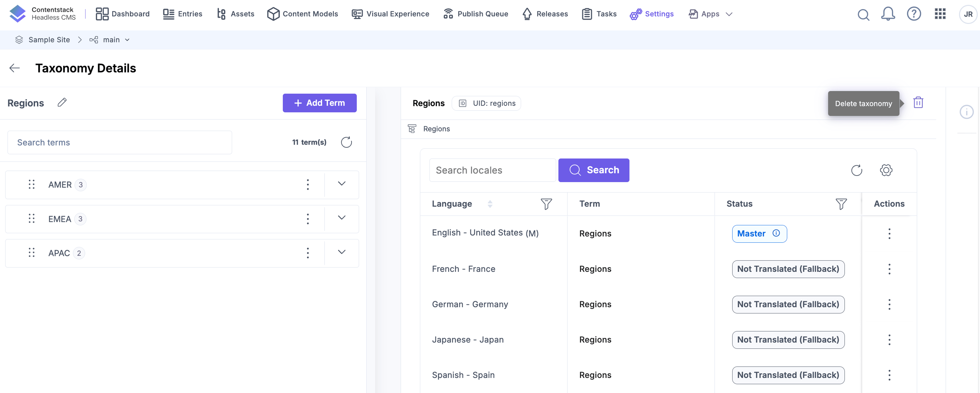Click the delete taxonomy trash icon
980x393 pixels.
coord(918,103)
